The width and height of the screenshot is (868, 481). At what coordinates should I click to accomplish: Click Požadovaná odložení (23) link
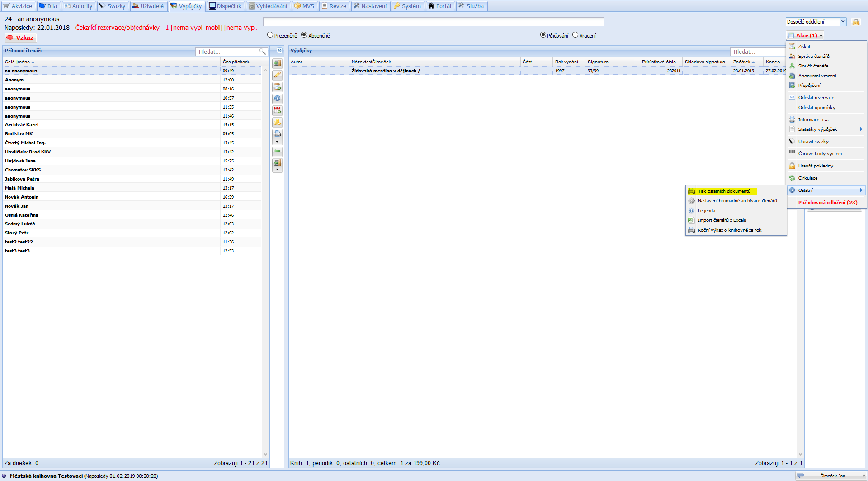click(x=827, y=202)
